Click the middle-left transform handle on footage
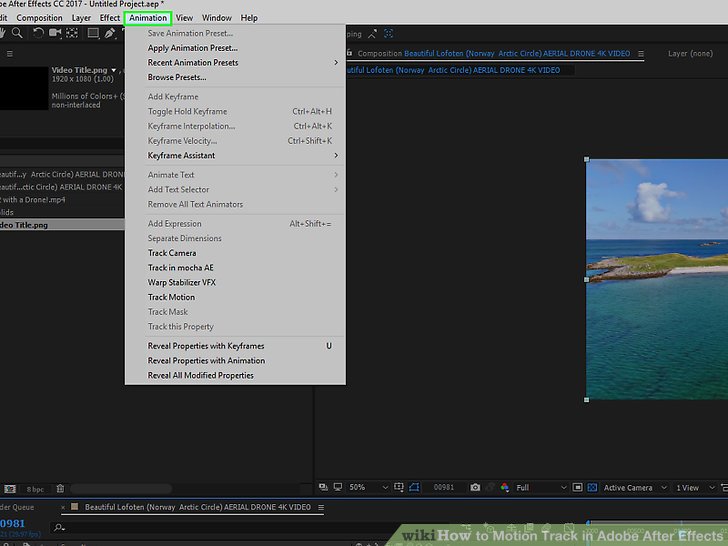 (586, 280)
